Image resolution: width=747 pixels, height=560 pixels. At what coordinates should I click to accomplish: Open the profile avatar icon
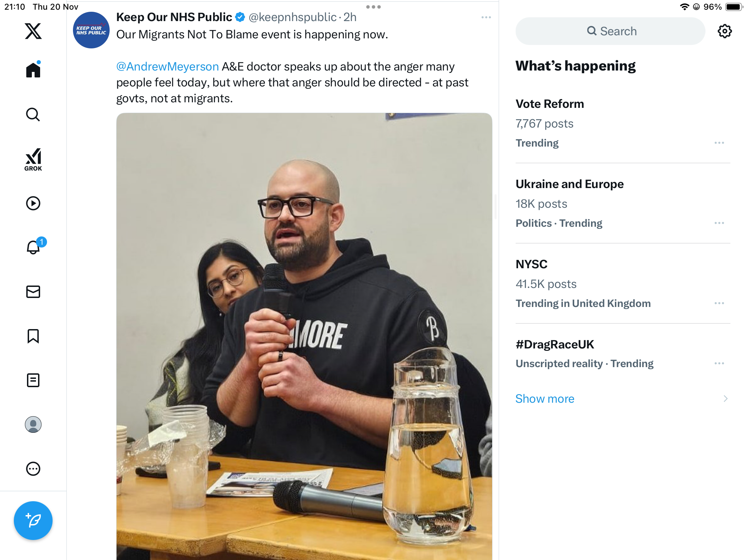[33, 424]
